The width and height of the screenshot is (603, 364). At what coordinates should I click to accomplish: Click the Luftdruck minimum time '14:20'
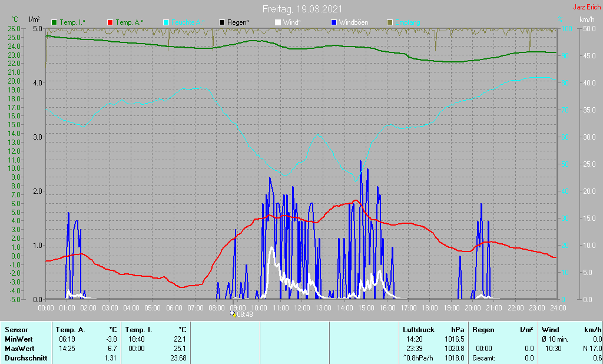coord(414,339)
